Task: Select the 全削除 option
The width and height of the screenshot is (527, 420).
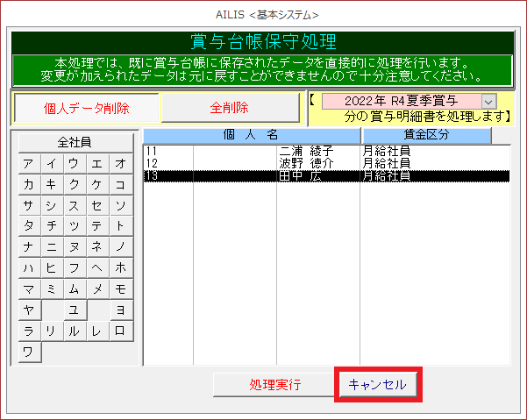Action: pyautogui.click(x=230, y=108)
